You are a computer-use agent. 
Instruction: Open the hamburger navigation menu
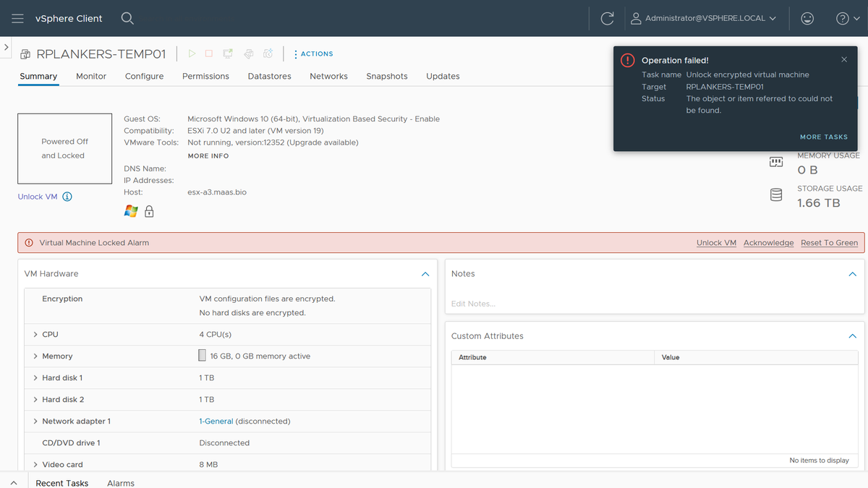tap(17, 18)
